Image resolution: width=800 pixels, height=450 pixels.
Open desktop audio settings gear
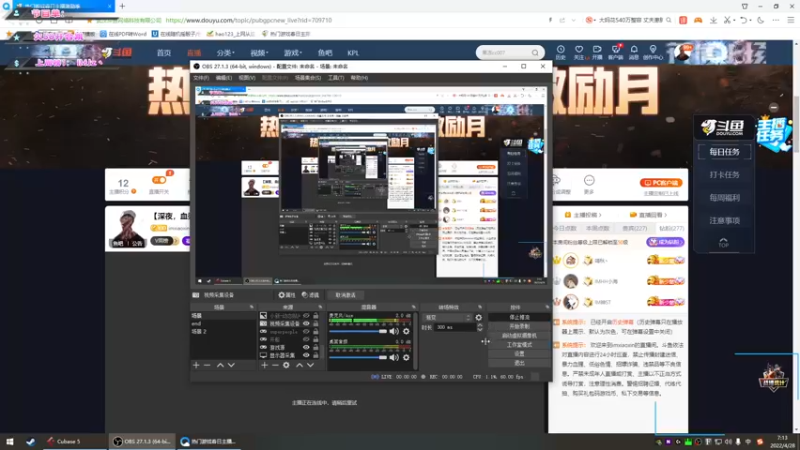[406, 358]
